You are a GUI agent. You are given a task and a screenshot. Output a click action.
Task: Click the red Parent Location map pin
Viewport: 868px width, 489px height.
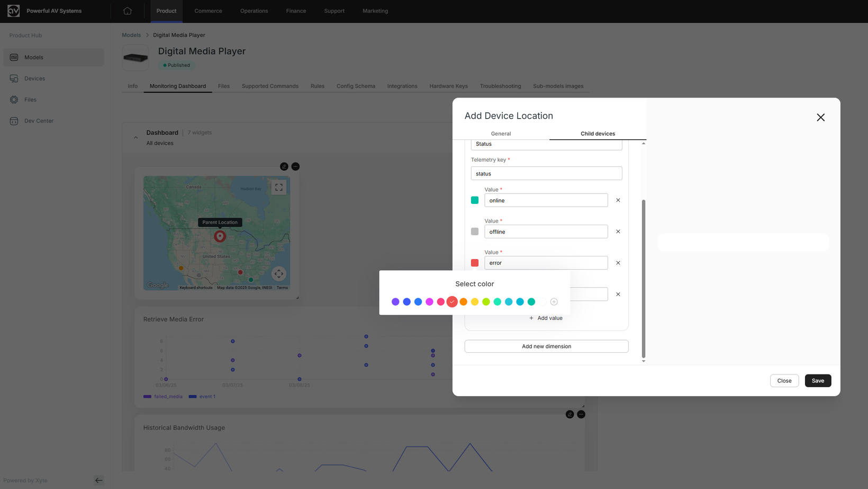[220, 236]
